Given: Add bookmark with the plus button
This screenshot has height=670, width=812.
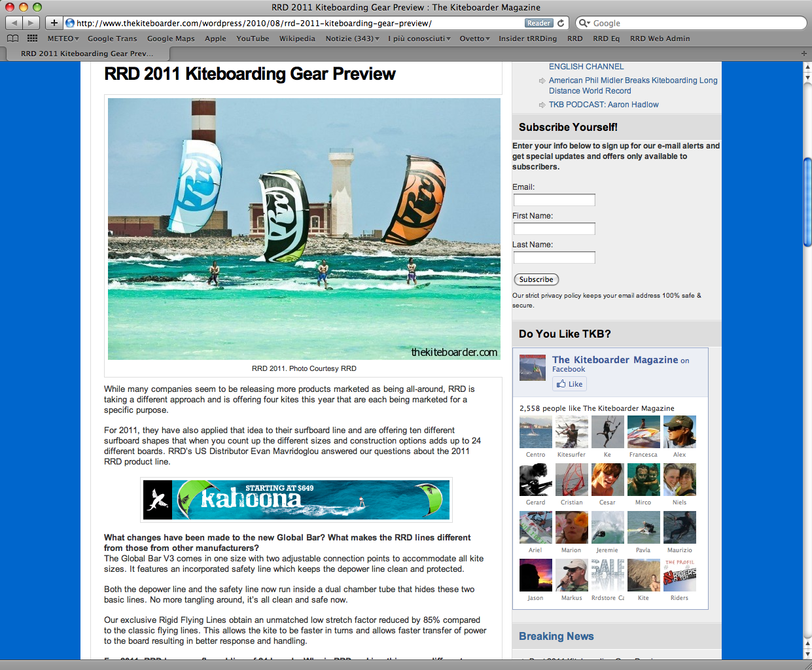Looking at the screenshot, I should (54, 23).
